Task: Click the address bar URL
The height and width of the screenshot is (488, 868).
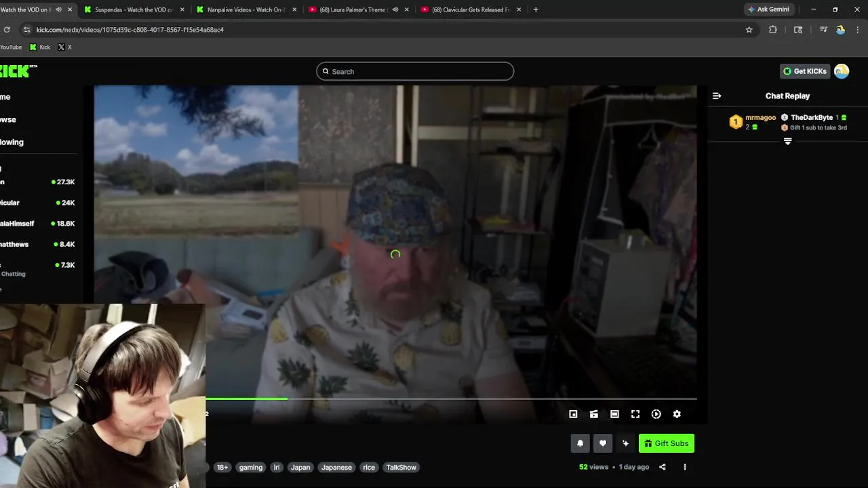Action: point(130,30)
